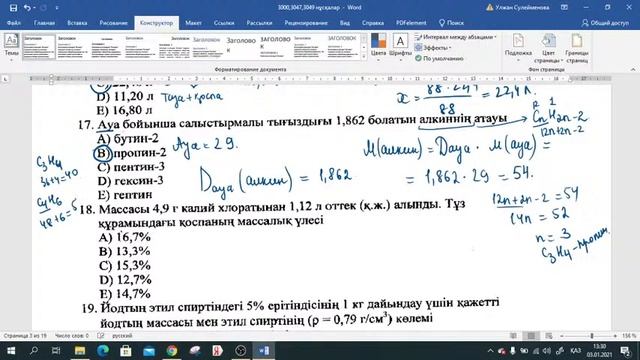This screenshot has width=640, height=360.
Task: Switch to Print Layout view
Action: [531, 336]
